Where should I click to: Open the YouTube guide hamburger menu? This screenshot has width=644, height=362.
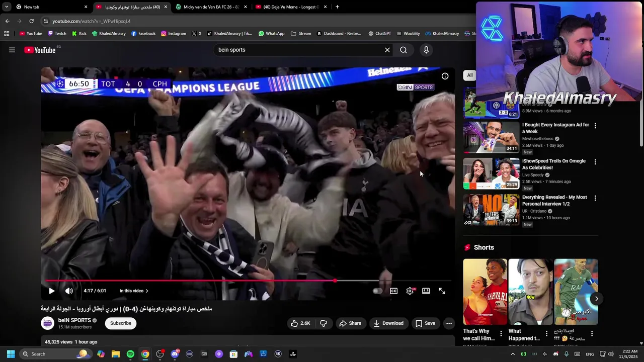pyautogui.click(x=12, y=50)
